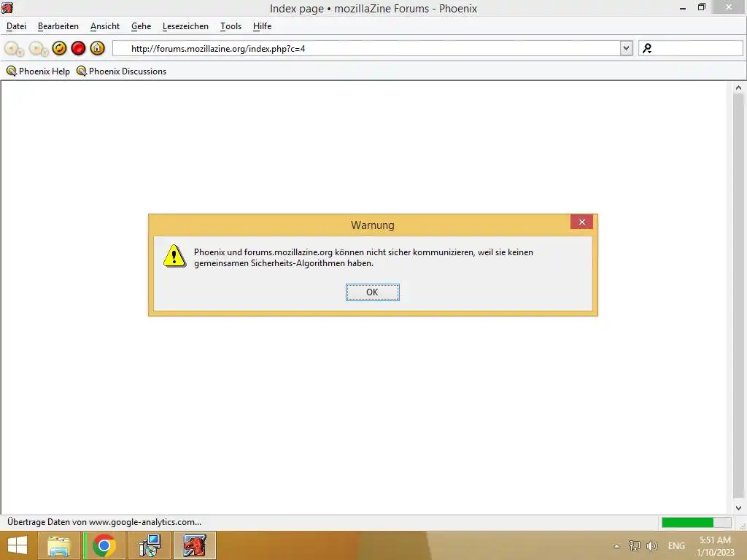This screenshot has width=747, height=560.
Task: Click the Back navigation arrow
Action: pyautogui.click(x=11, y=47)
